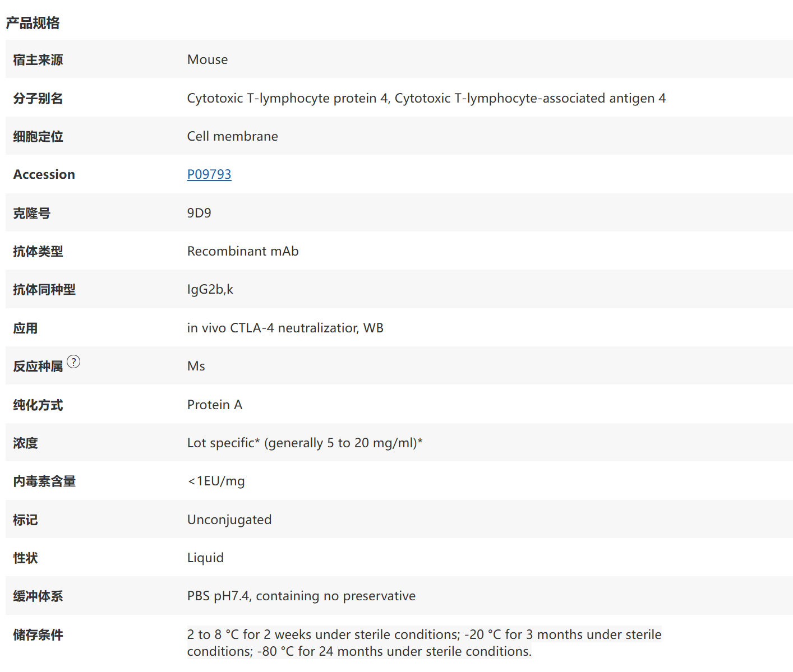Click the 宿主来源 row label
Viewport: 793px width, 672px height.
tap(38, 59)
